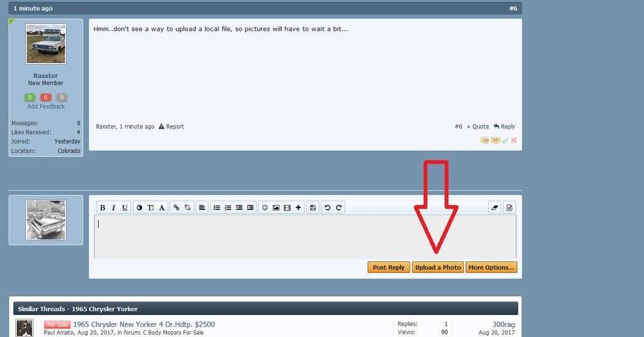The width and height of the screenshot is (644, 337).
Task: Toggle italic text formatting
Action: tap(114, 207)
